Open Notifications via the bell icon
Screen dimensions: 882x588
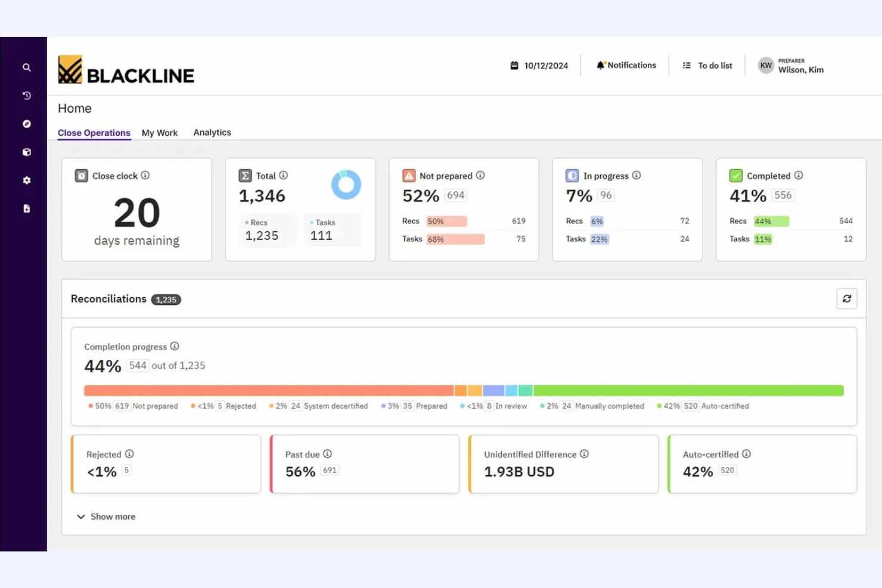(x=625, y=65)
